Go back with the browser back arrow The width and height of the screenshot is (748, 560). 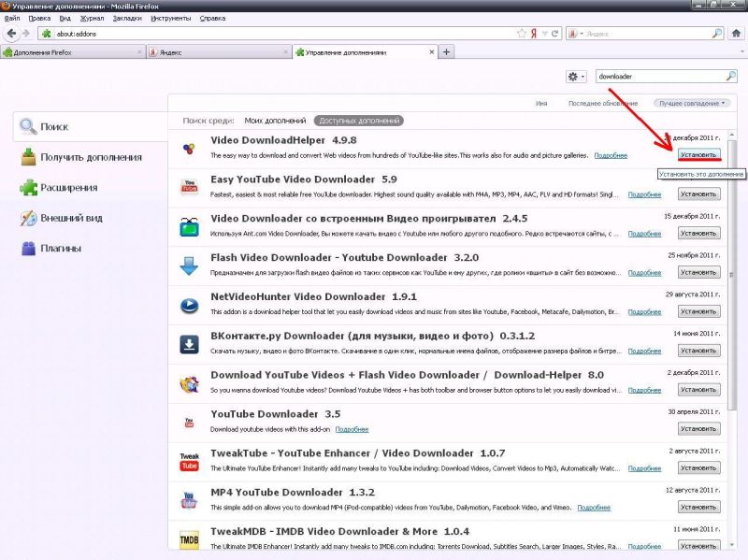pos(11,34)
